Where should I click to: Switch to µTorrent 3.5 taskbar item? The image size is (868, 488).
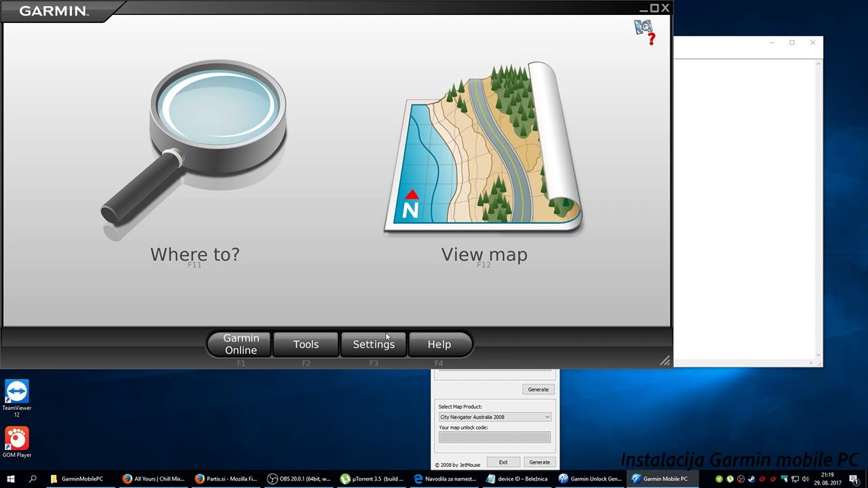click(x=372, y=479)
